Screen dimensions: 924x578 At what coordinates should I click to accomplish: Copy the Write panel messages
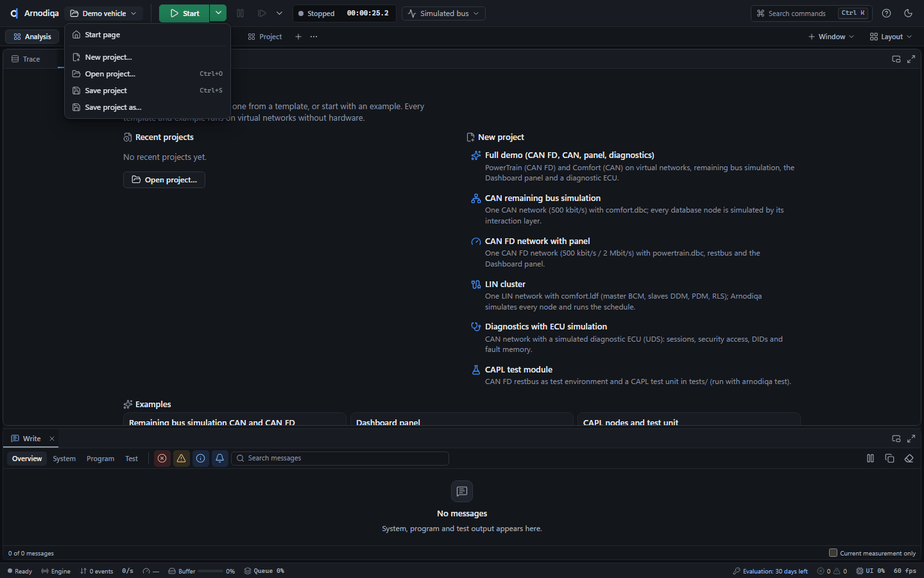[889, 459]
